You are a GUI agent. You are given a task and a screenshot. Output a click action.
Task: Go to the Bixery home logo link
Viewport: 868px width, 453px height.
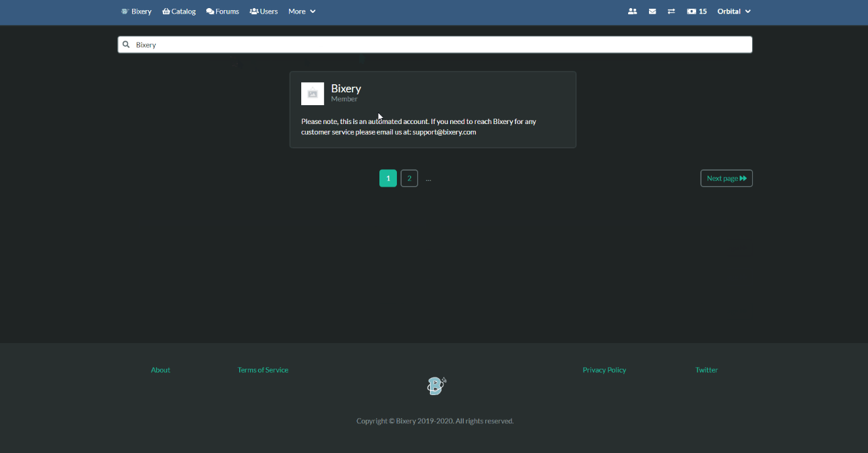[136, 11]
